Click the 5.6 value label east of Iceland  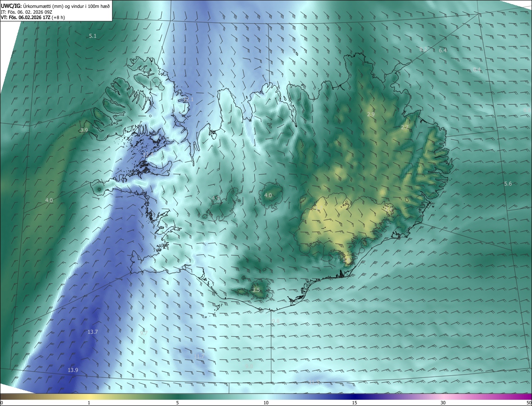[508, 184]
